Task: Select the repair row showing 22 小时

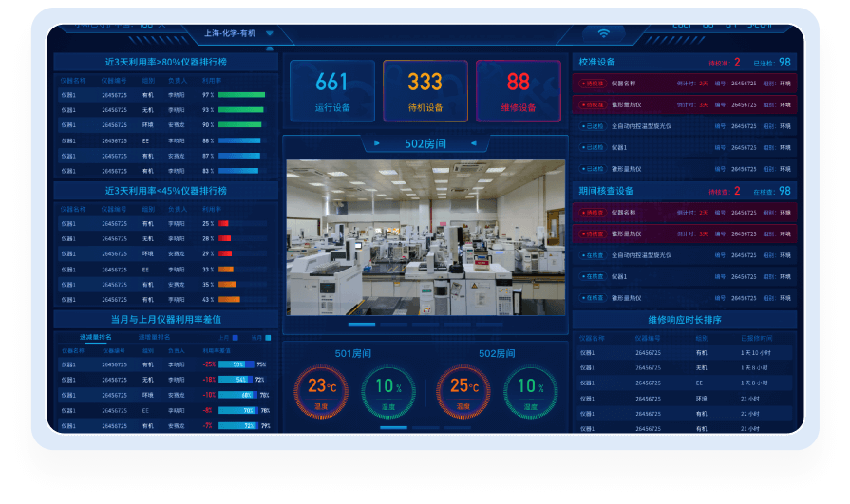Action: [x=685, y=414]
